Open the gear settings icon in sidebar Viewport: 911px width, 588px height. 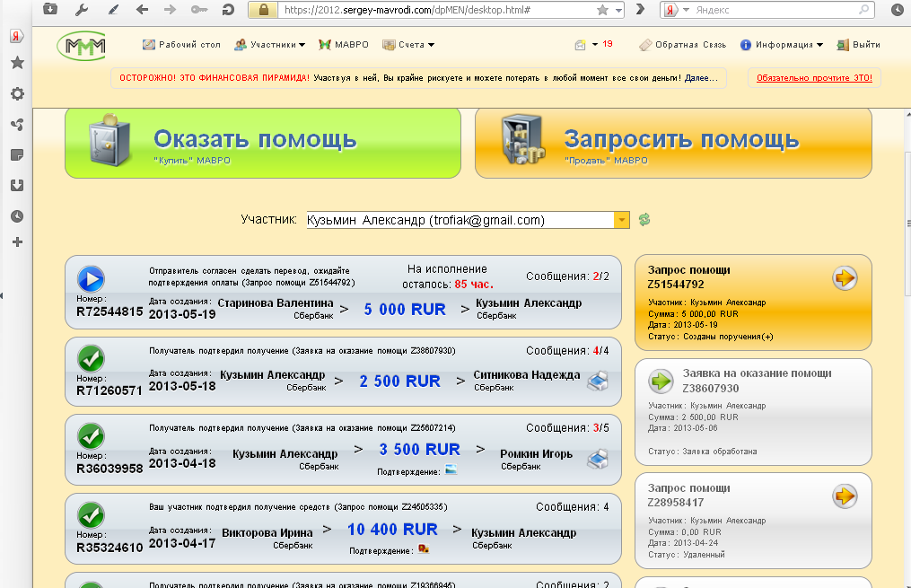click(17, 93)
